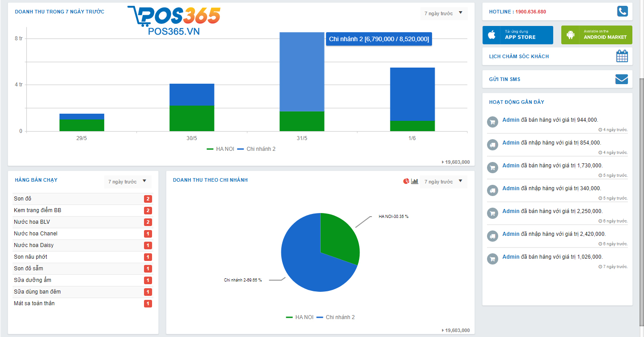Click the page vertical scrollbar
Viewport: 644px width, 337px height.
coord(641,201)
